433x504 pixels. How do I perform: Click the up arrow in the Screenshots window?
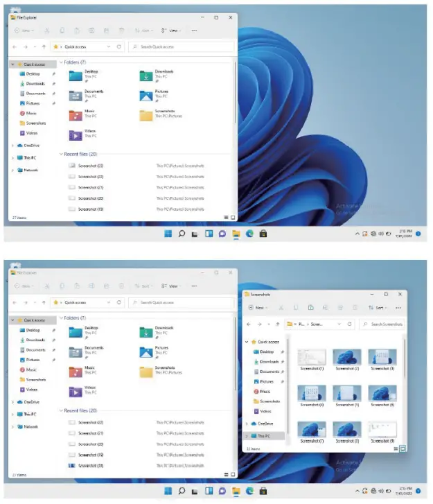point(278,324)
